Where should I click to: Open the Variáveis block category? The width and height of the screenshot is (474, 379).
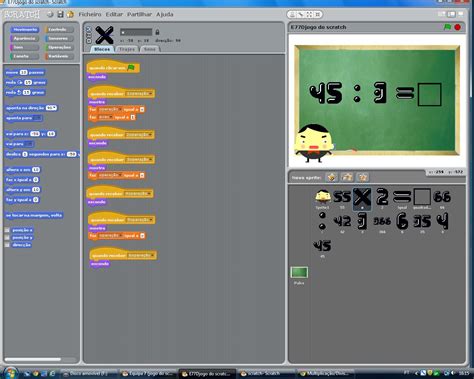59,56
